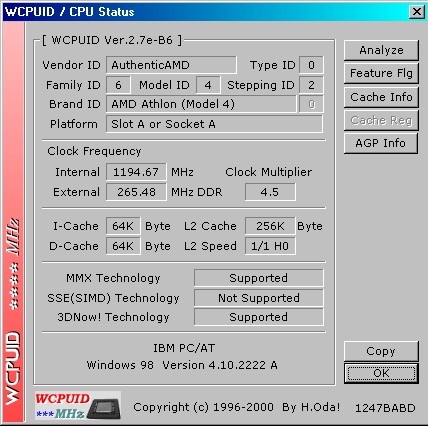Viewport: 428px width, 427px height.
Task: Select the Clock Multiplier value 4.5
Action: [270, 192]
